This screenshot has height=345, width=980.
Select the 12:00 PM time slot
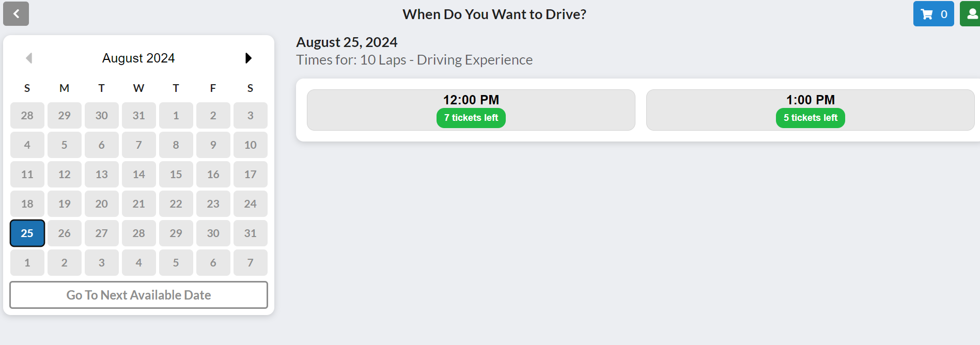coord(471,100)
